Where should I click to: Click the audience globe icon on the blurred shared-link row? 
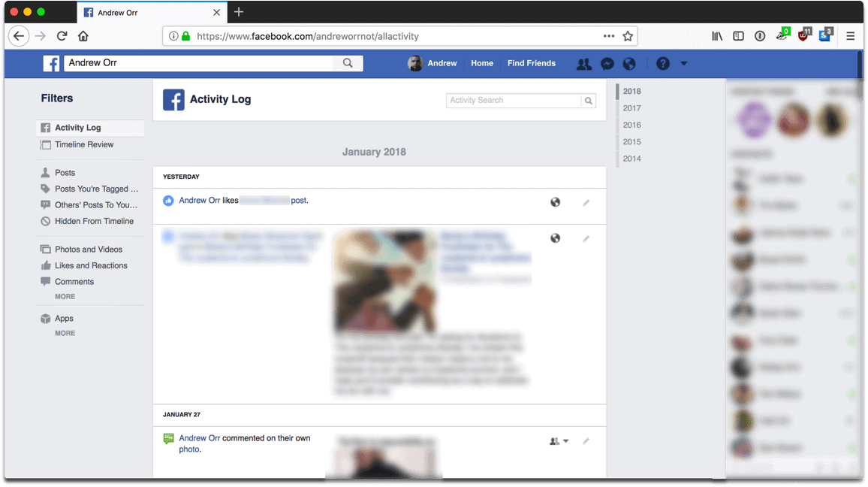click(x=555, y=238)
